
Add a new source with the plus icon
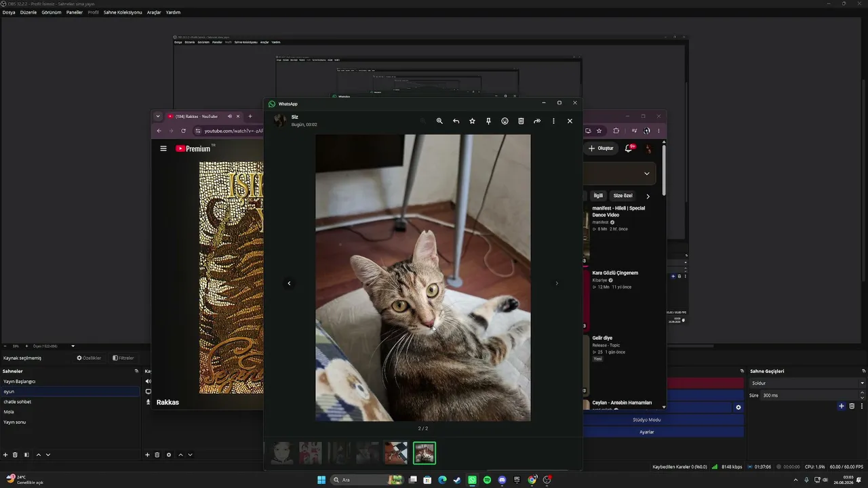point(147,455)
